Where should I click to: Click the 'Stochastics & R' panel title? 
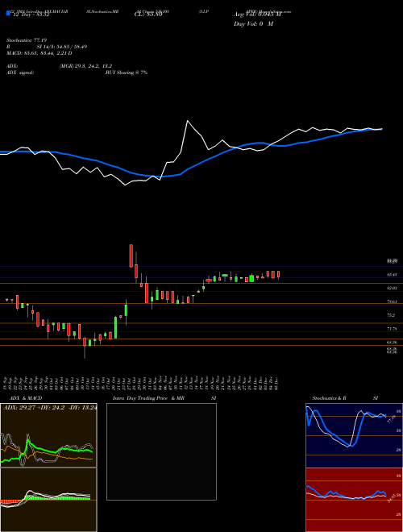pyautogui.click(x=329, y=398)
